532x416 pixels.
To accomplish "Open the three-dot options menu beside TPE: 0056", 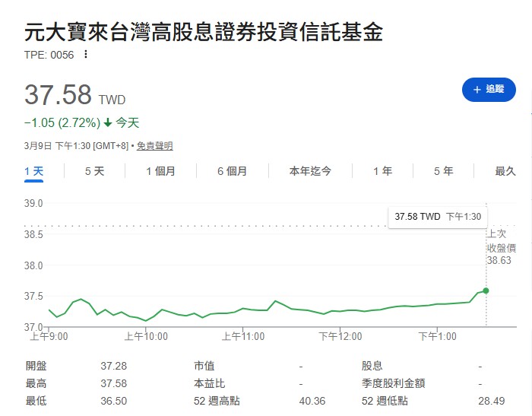I will coord(86,54).
